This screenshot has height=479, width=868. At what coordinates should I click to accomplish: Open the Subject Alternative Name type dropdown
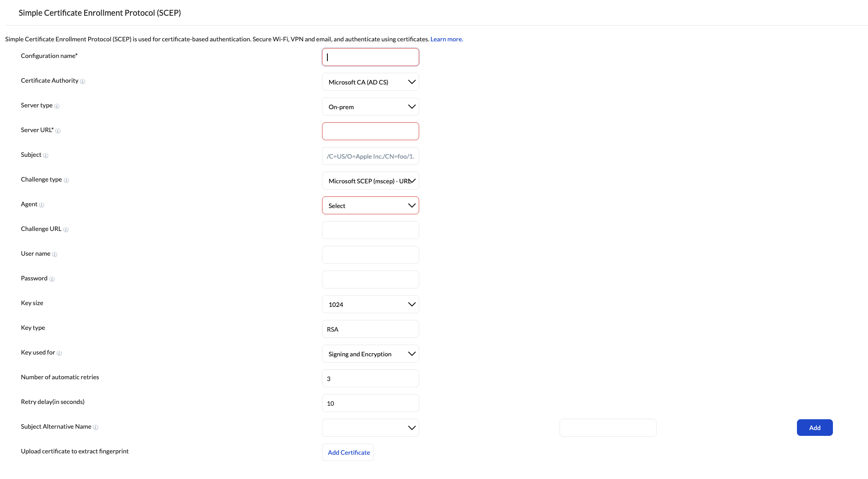(370, 428)
